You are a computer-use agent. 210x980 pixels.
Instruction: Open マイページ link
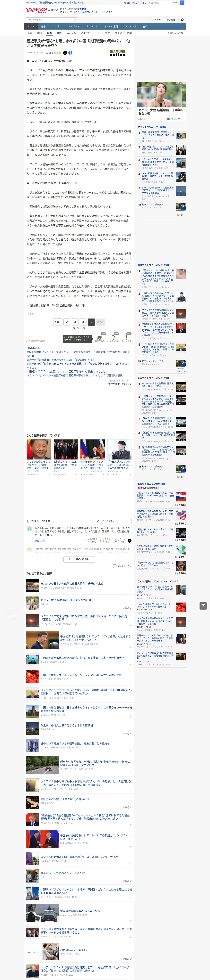pyautogui.click(x=157, y=20)
